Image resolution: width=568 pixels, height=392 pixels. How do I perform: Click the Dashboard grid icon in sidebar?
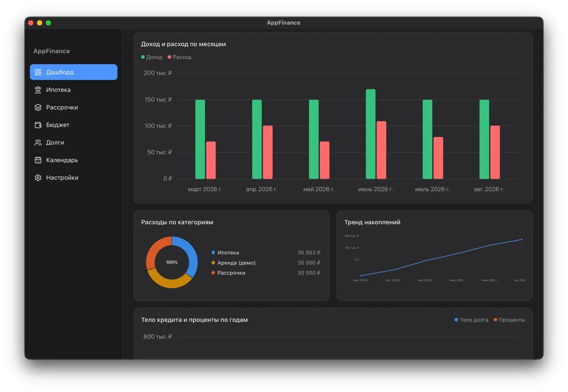(38, 72)
